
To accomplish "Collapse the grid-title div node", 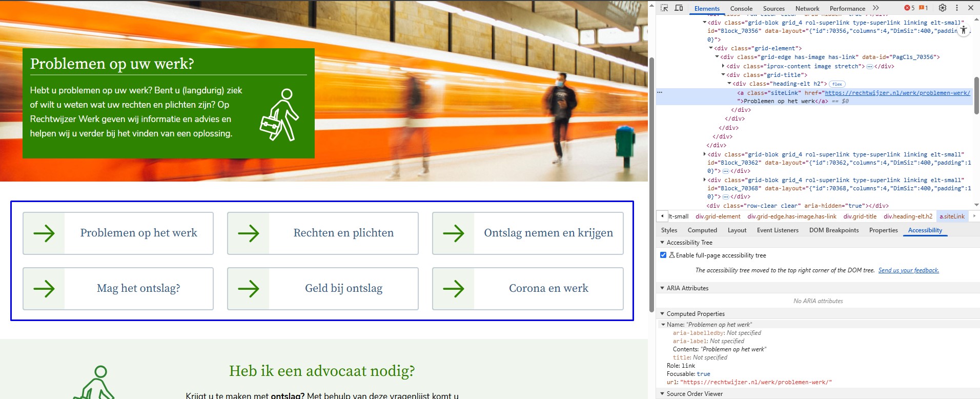I will coord(723,75).
